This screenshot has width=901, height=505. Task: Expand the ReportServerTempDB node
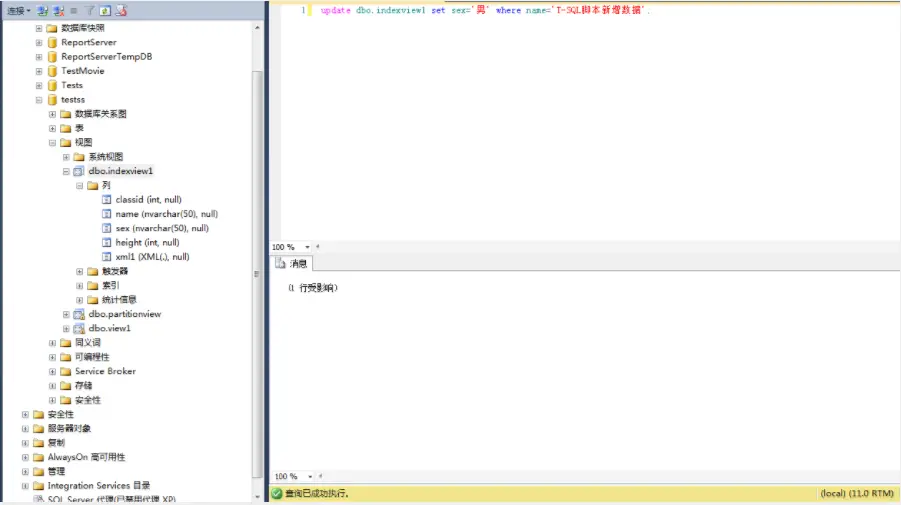point(38,56)
